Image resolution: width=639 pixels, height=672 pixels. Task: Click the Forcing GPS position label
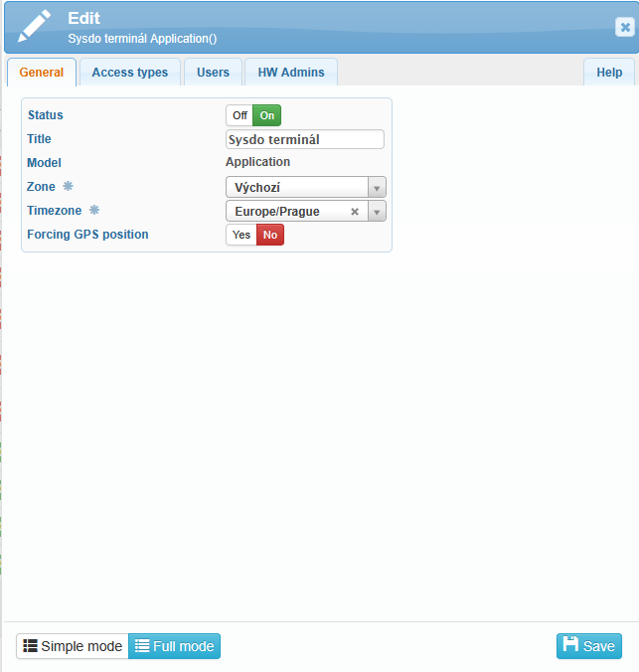click(87, 235)
